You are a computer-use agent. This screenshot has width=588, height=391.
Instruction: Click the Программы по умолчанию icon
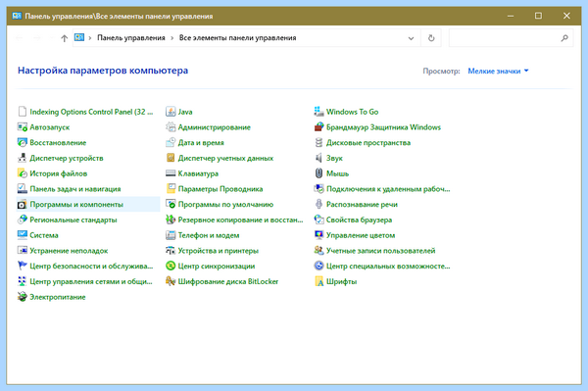pos(171,204)
